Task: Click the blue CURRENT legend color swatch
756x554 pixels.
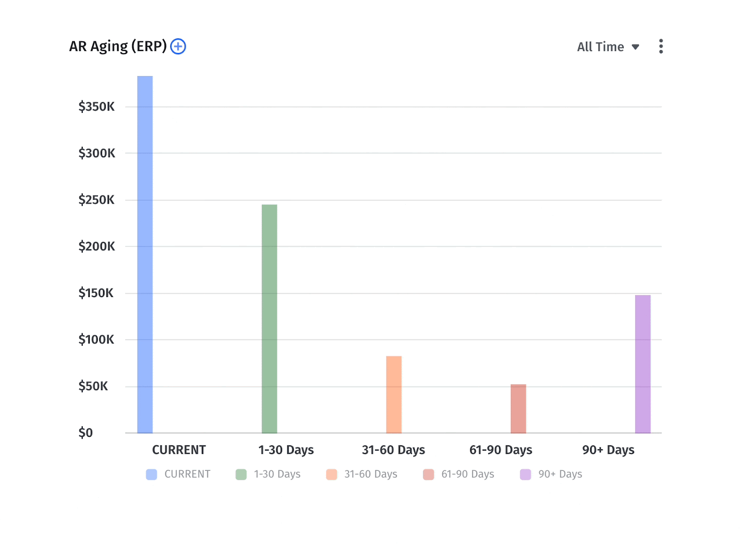Action: click(151, 474)
